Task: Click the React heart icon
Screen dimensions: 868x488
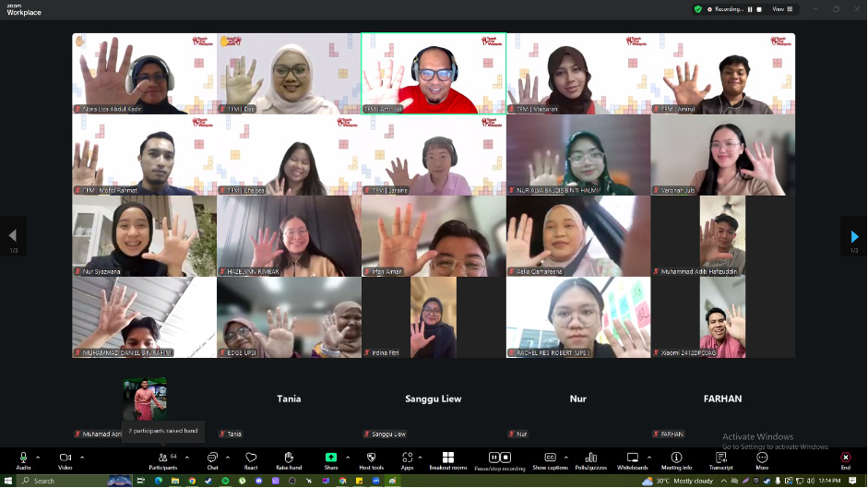Action: coord(251,459)
